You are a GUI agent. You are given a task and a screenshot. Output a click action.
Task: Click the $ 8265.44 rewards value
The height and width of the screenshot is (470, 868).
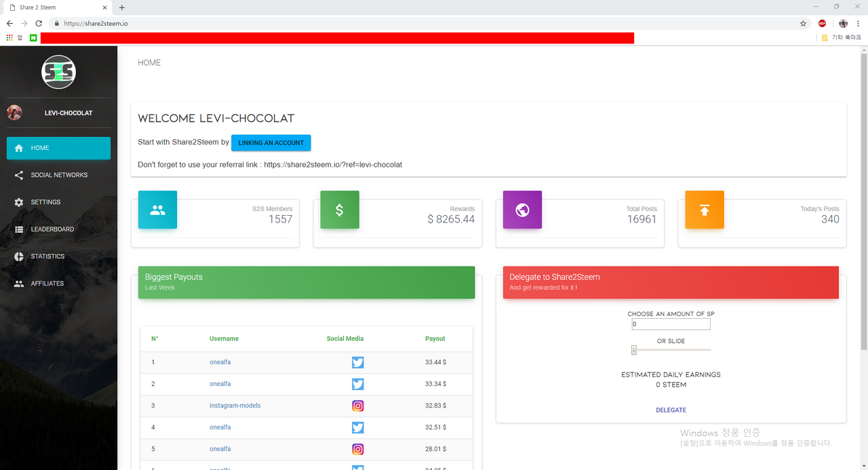(x=451, y=219)
